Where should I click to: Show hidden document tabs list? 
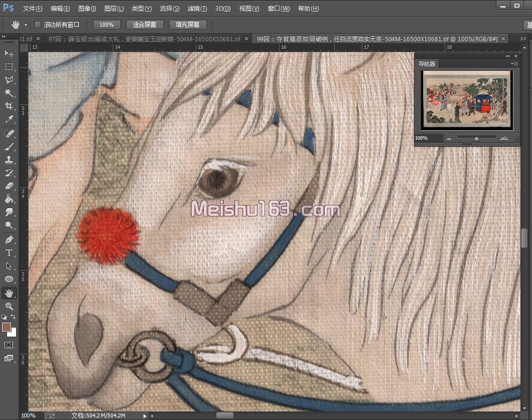click(x=523, y=39)
